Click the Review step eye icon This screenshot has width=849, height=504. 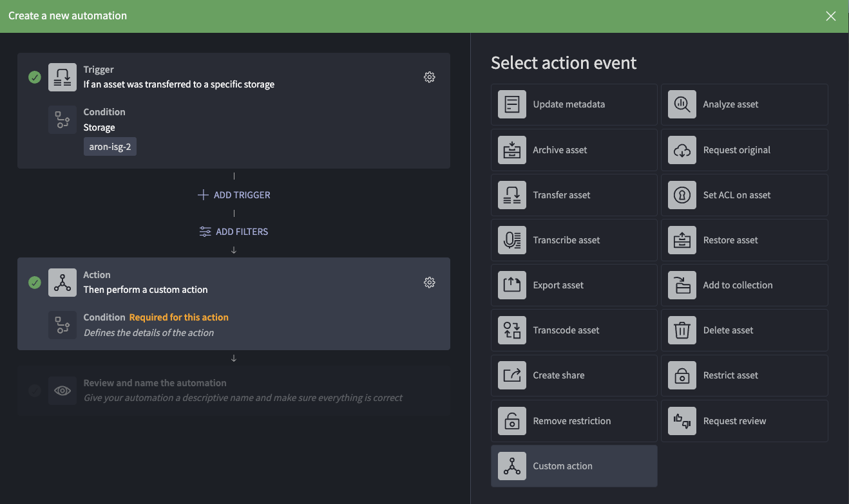[x=62, y=391]
